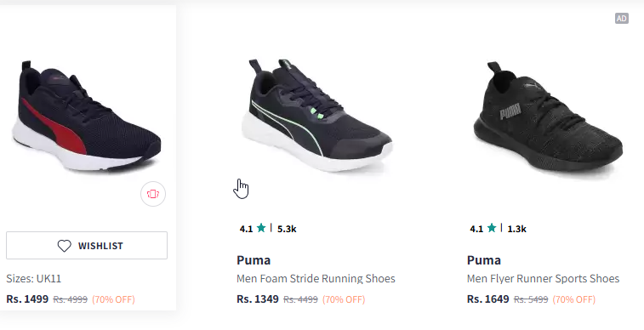The image size is (644, 330).
Task: Open the Foam Stride shoe image
Action: [x=316, y=115]
